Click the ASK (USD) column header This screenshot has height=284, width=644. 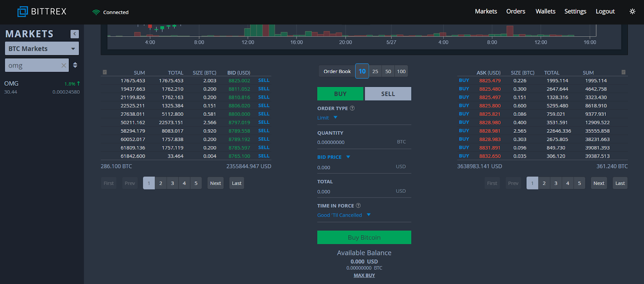coord(489,73)
